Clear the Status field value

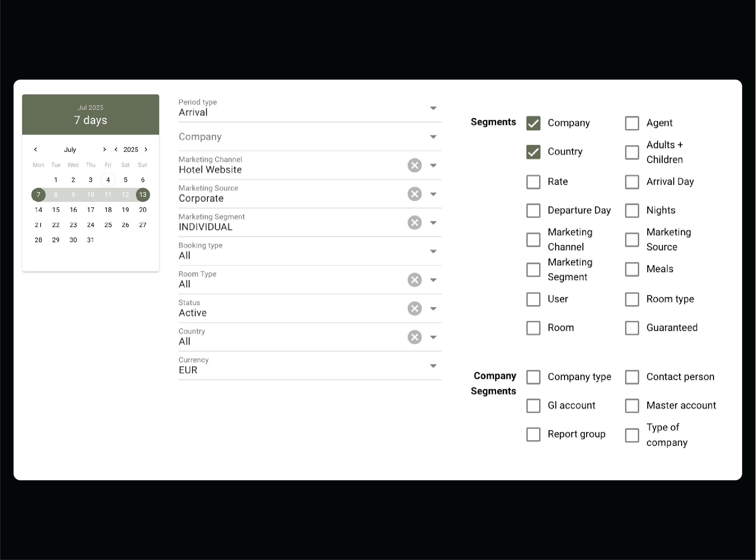414,308
